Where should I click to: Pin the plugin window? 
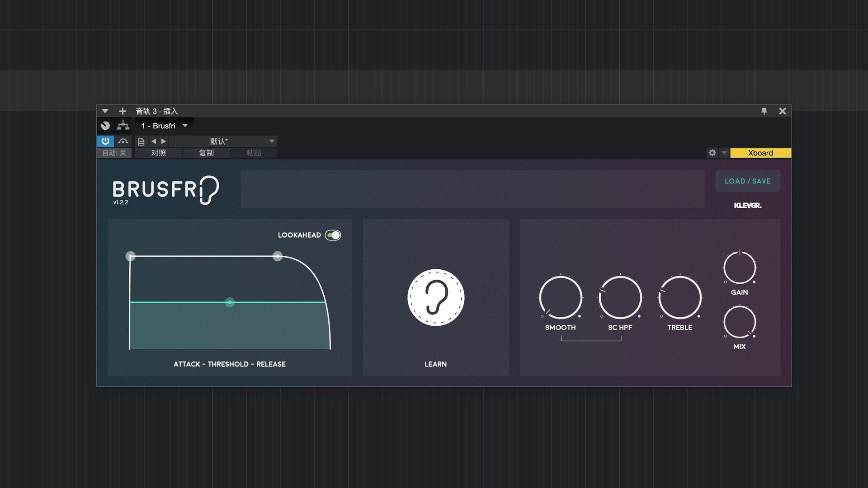click(x=764, y=111)
